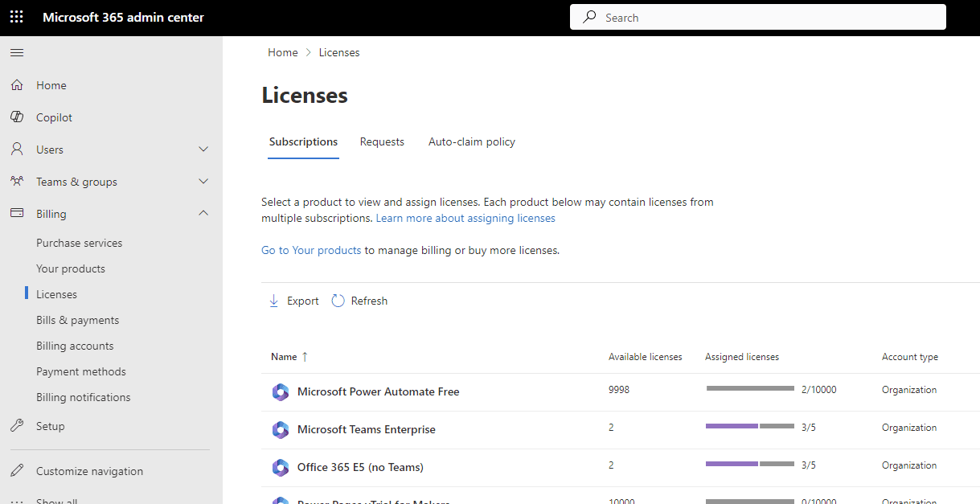
Task: Click the Copilot icon in sidebar
Action: pyautogui.click(x=17, y=117)
